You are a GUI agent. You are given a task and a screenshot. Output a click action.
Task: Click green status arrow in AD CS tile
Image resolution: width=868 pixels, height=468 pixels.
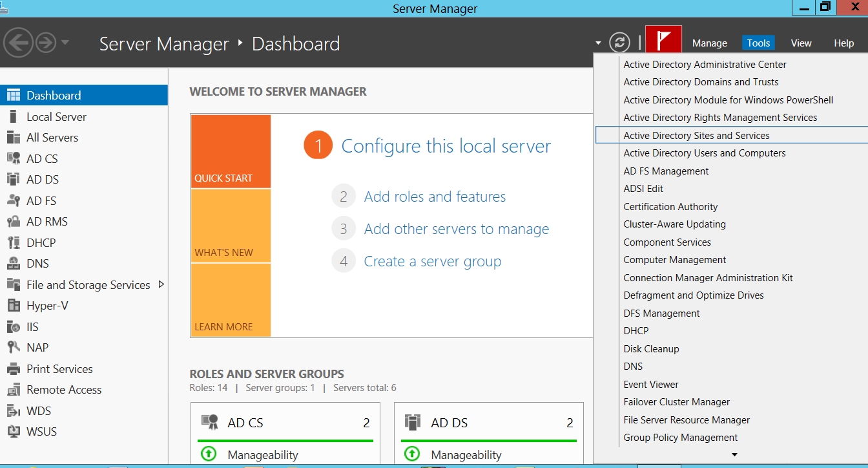tap(209, 454)
